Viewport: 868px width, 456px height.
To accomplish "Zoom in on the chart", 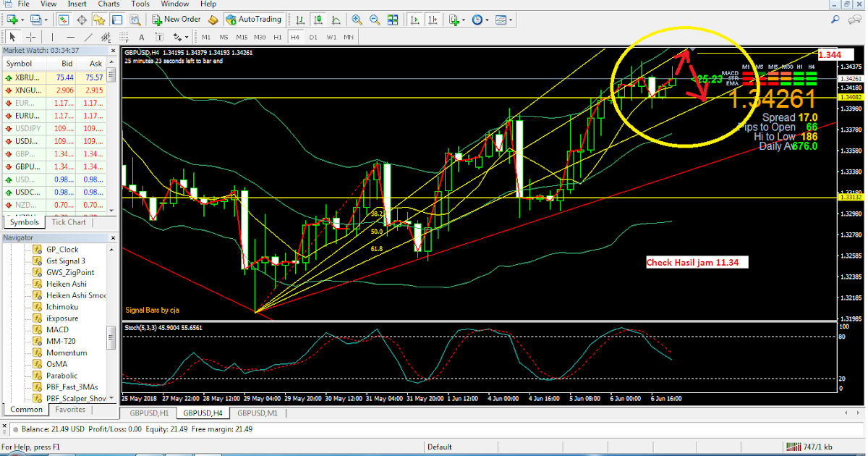I will [x=356, y=20].
